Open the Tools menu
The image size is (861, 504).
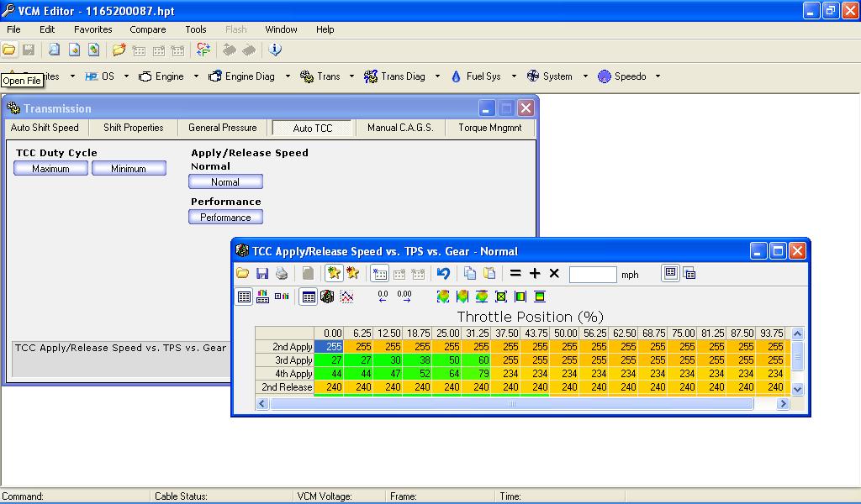click(x=195, y=29)
